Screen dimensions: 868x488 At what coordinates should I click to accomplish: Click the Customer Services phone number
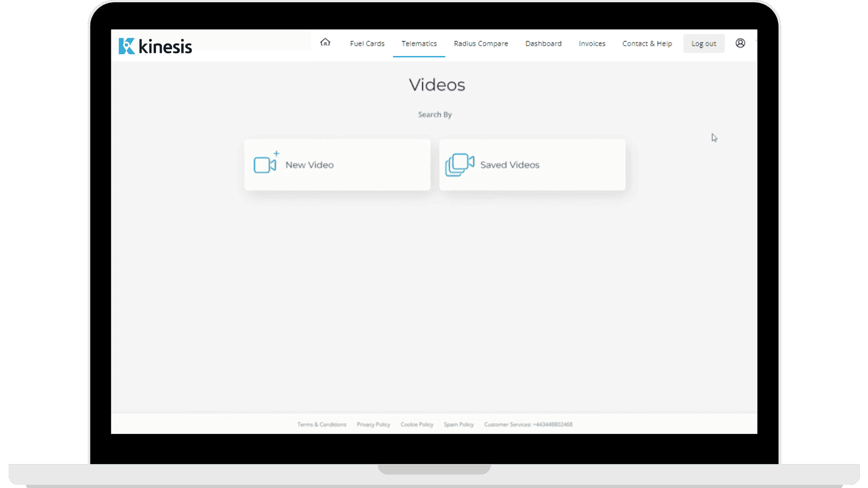coord(552,424)
